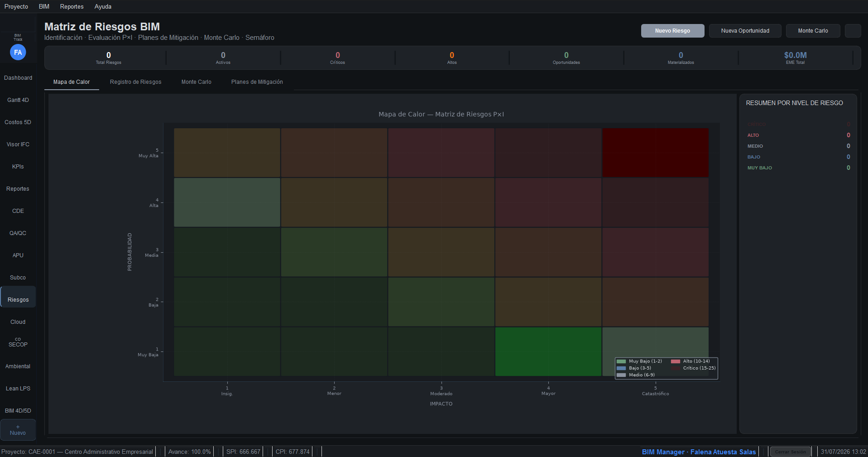Open the SECOP sidebar module
This screenshot has height=457, width=868.
18,342
